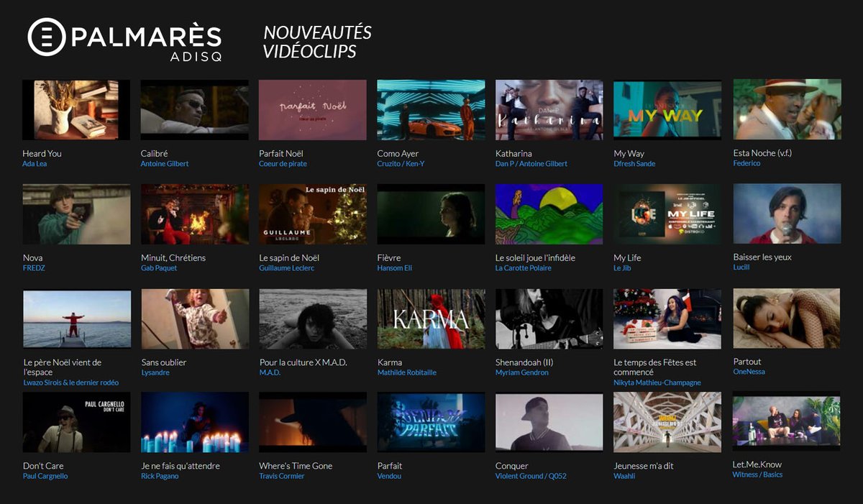Click the Witness / Basics artist link
863x504 pixels.
pos(757,475)
